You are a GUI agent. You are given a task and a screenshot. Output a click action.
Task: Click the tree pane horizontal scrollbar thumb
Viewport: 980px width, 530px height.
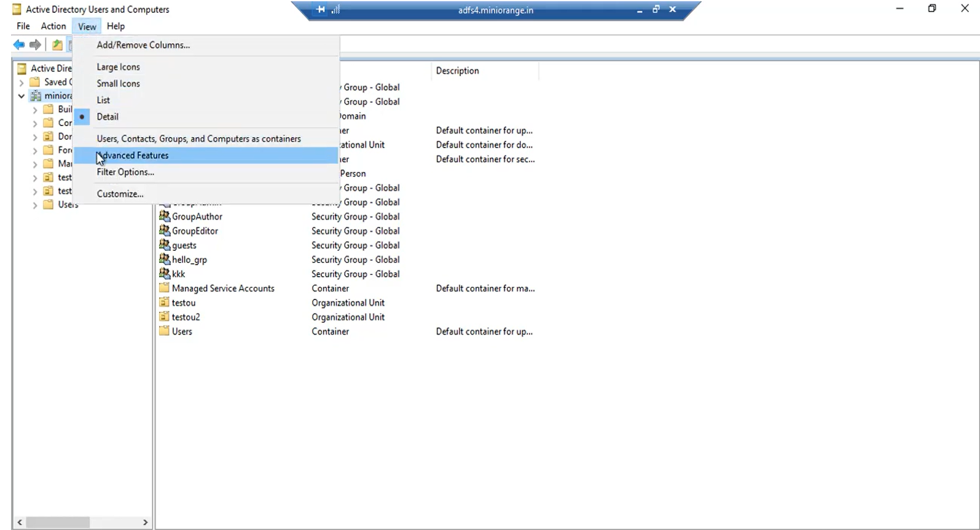tap(58, 522)
